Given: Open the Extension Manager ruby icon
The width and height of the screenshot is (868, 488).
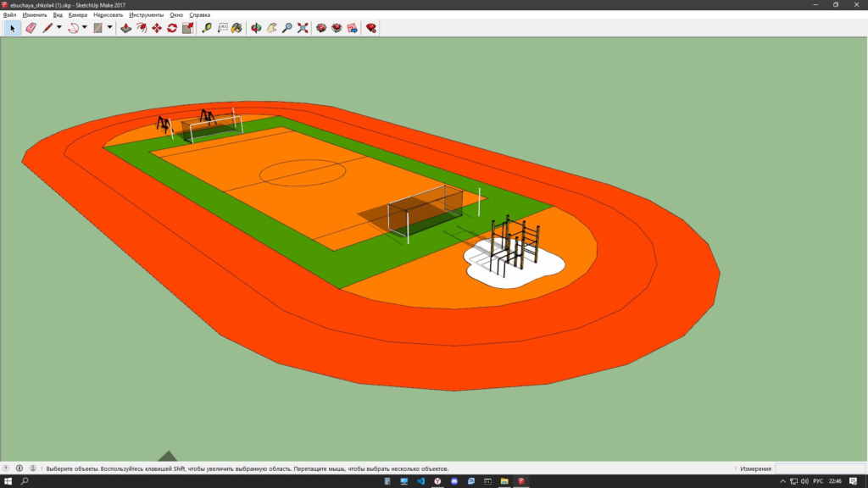Looking at the screenshot, I should (x=371, y=28).
